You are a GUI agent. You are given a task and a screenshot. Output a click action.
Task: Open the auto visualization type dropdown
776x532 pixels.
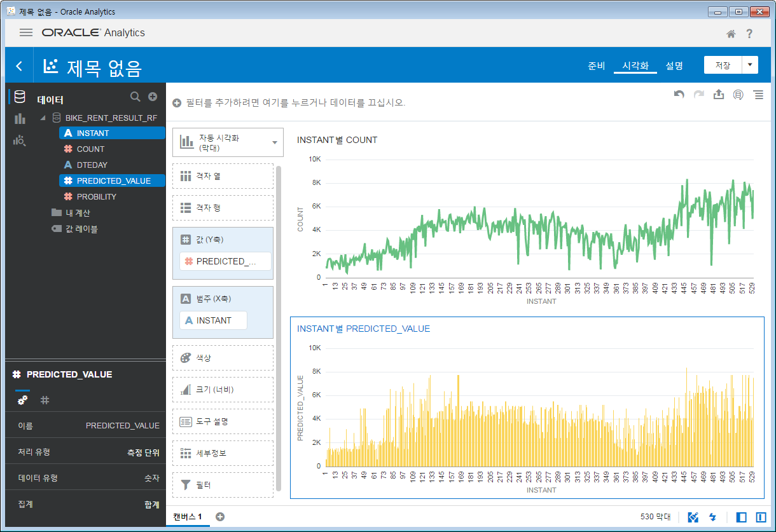228,142
